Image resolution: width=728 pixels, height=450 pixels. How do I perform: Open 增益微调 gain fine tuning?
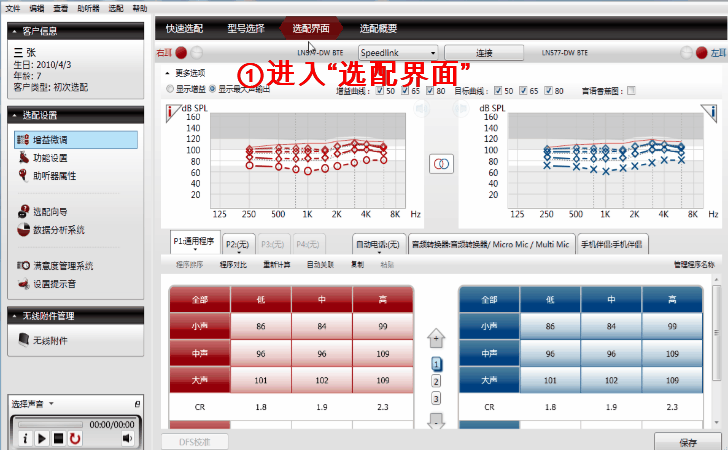tap(76, 140)
